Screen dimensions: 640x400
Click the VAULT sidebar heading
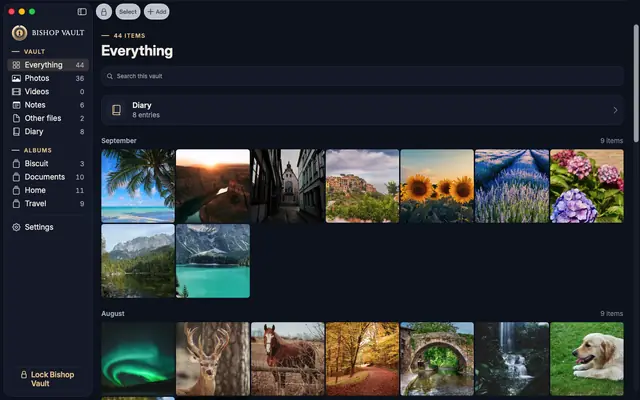coord(34,52)
